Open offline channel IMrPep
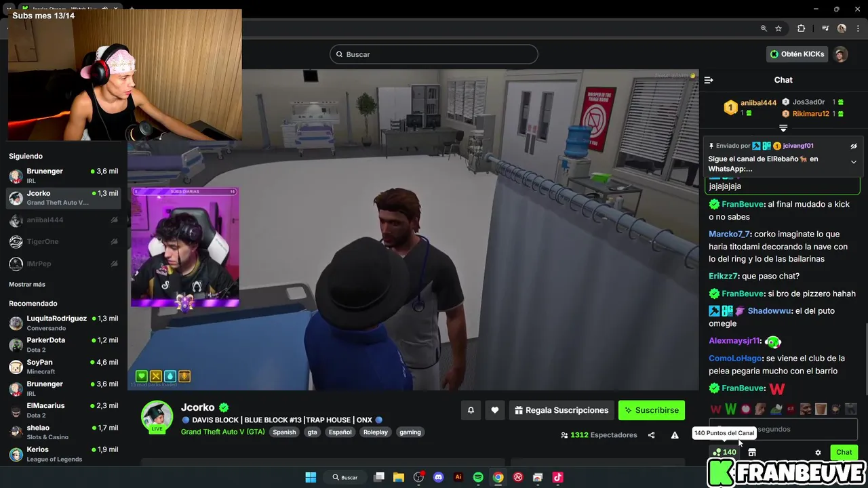Viewport: 868px width, 488px height. point(64,264)
